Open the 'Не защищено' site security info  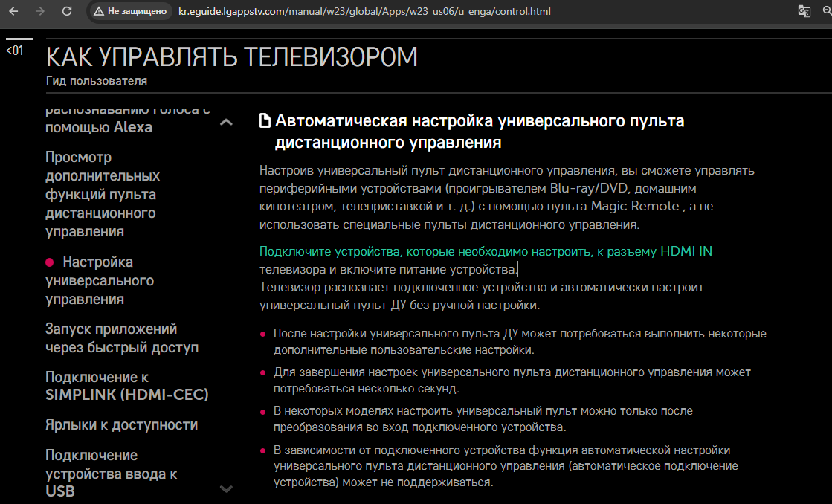click(132, 12)
